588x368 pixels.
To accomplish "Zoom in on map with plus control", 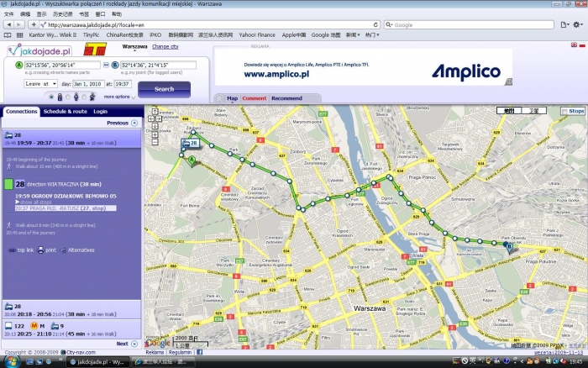I will [x=155, y=134].
